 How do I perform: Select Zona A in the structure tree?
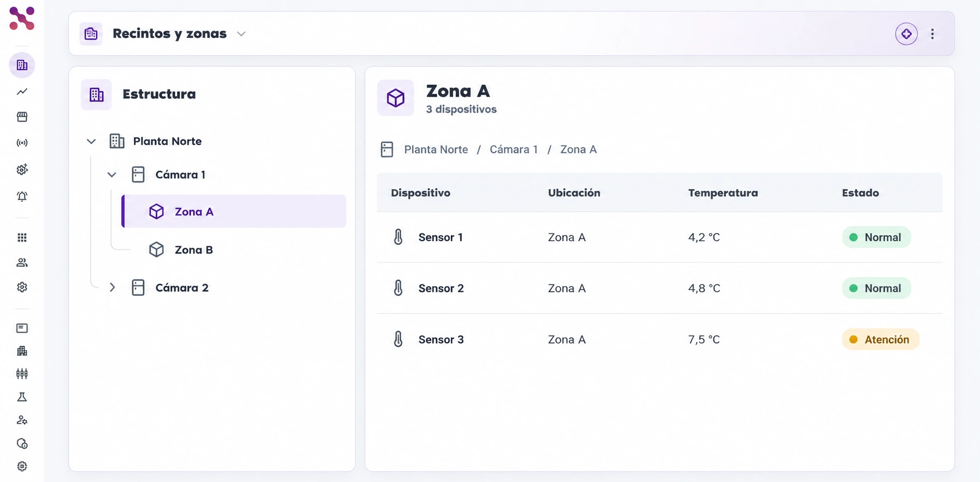coord(234,211)
